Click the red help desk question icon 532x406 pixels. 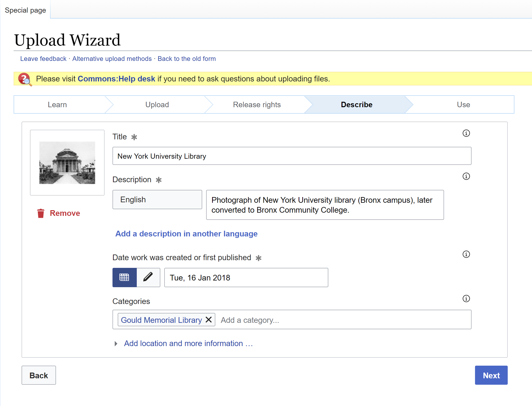[x=25, y=79]
